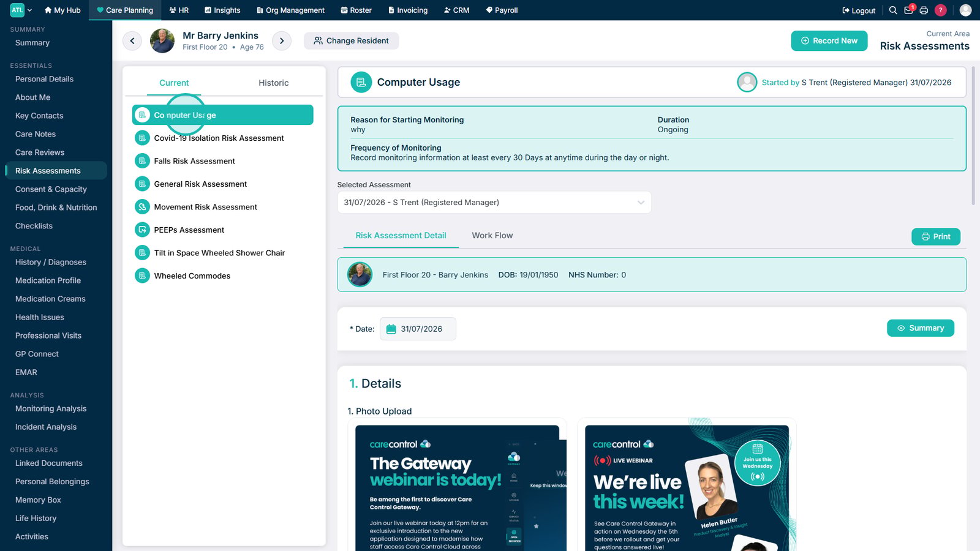Click Wheeled Commodes icon
Viewport: 980px width, 551px height.
click(x=142, y=275)
